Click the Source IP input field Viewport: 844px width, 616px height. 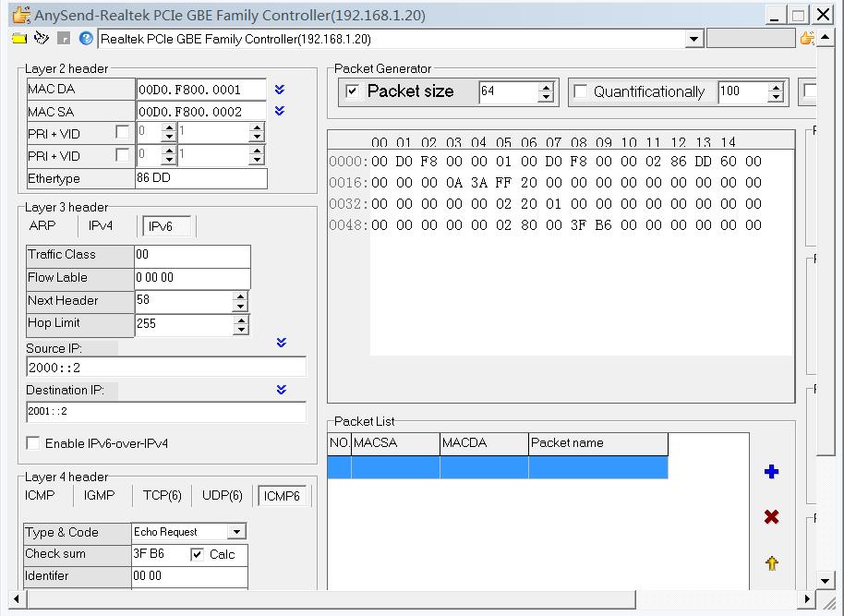point(166,368)
